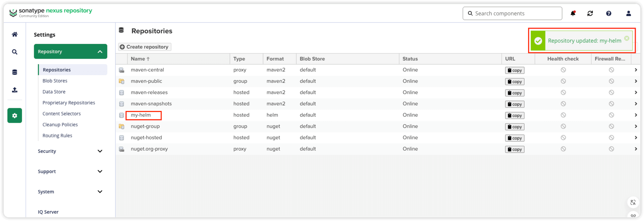Copy URL for maven-central repository
The width and height of the screenshot is (644, 221).
click(x=515, y=70)
